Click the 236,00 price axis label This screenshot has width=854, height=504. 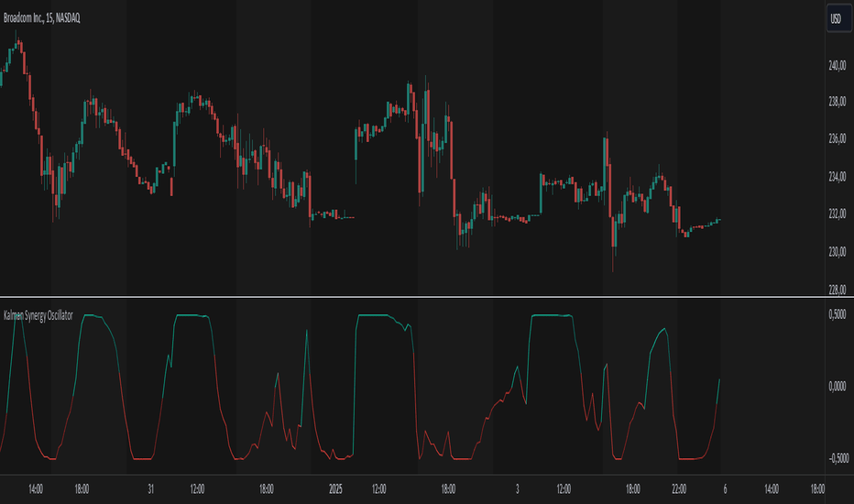838,138
